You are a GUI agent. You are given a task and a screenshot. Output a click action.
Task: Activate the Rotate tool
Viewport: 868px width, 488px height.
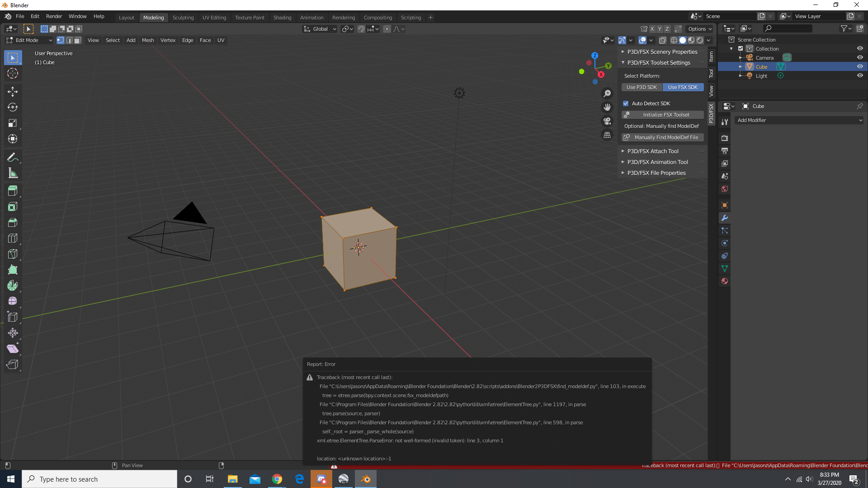(x=13, y=108)
